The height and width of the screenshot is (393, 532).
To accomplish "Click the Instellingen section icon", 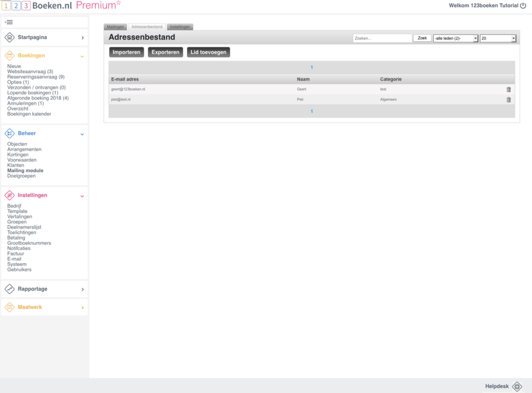I will coord(9,195).
